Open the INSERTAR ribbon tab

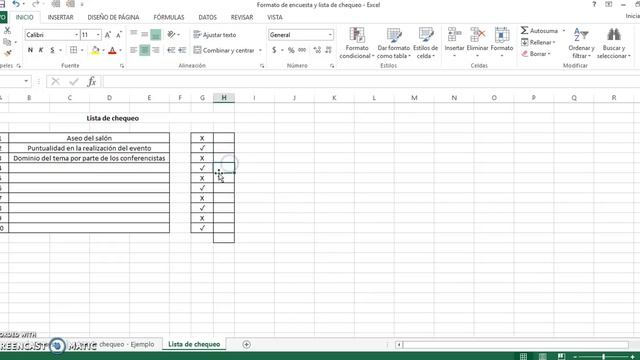coord(60,17)
